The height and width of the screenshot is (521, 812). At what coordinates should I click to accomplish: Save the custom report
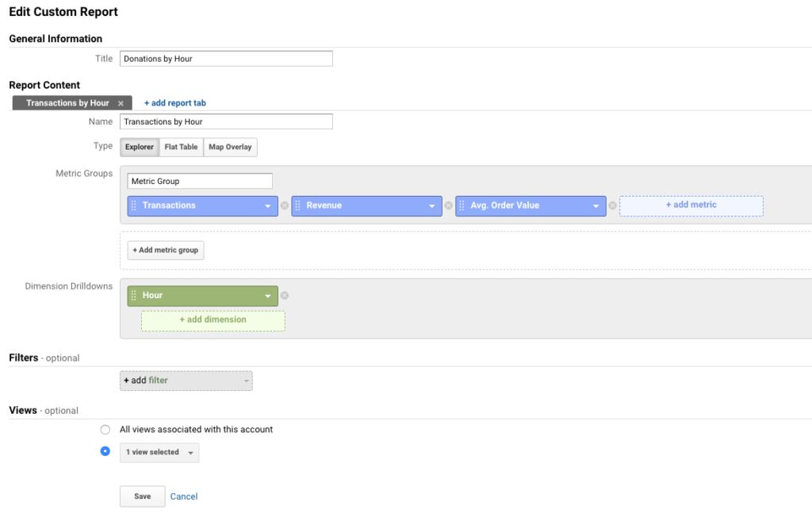[142, 496]
